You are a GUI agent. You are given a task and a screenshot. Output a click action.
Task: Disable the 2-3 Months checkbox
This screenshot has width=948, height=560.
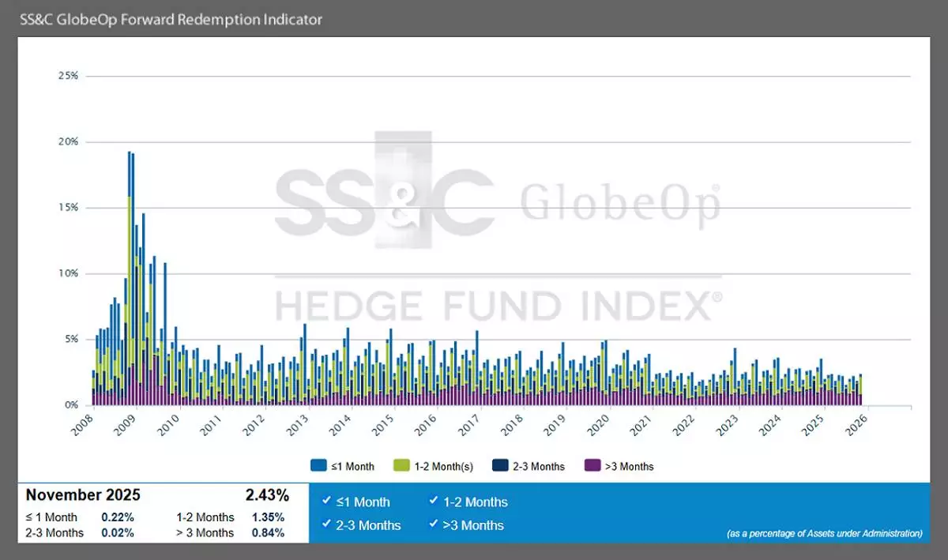[x=327, y=525]
